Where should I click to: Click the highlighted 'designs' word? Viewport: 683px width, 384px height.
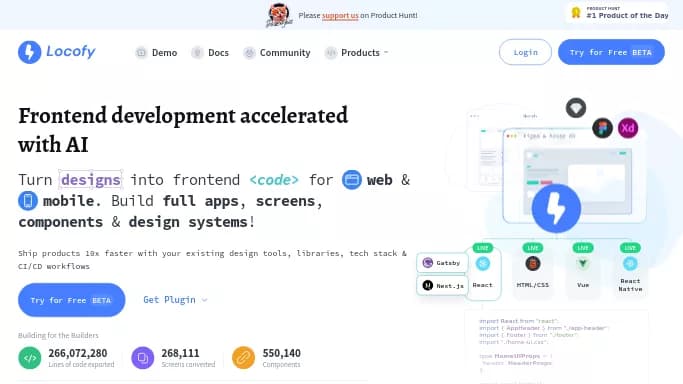[x=91, y=180]
